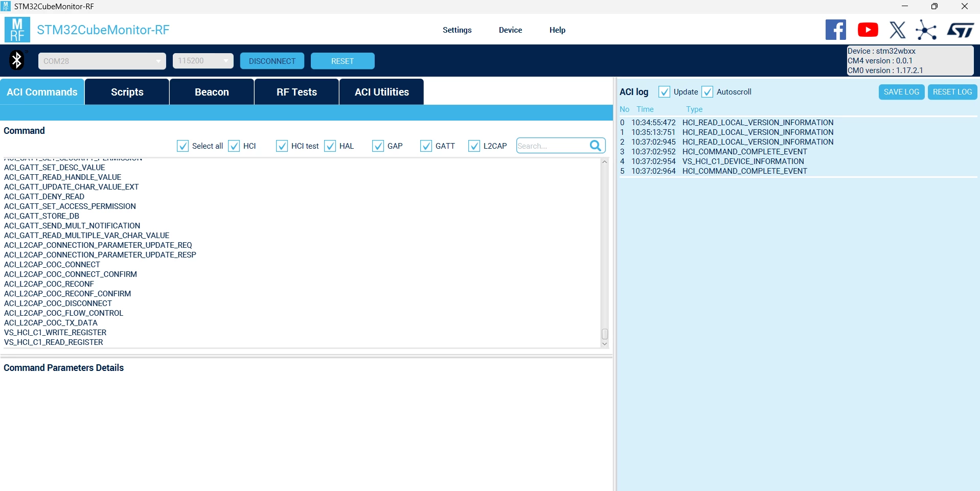The width and height of the screenshot is (980, 491).
Task: Open the X social icon
Action: (x=898, y=30)
